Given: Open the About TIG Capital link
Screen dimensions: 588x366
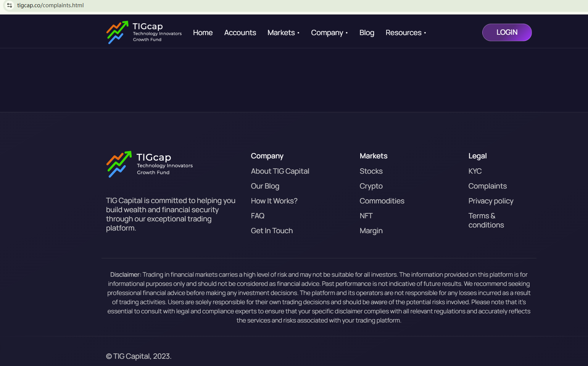Looking at the screenshot, I should click(x=280, y=171).
